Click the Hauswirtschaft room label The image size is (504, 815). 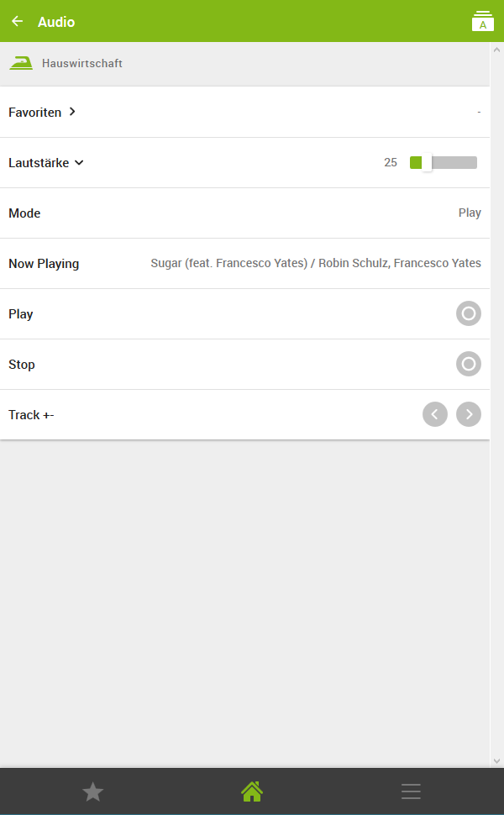pyautogui.click(x=82, y=64)
